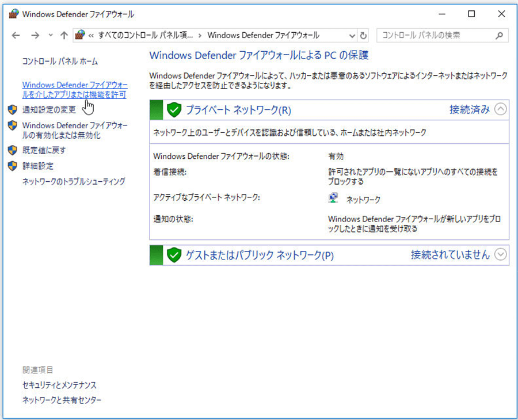
Task: Maximize the firewall window
Action: pyautogui.click(x=471, y=14)
